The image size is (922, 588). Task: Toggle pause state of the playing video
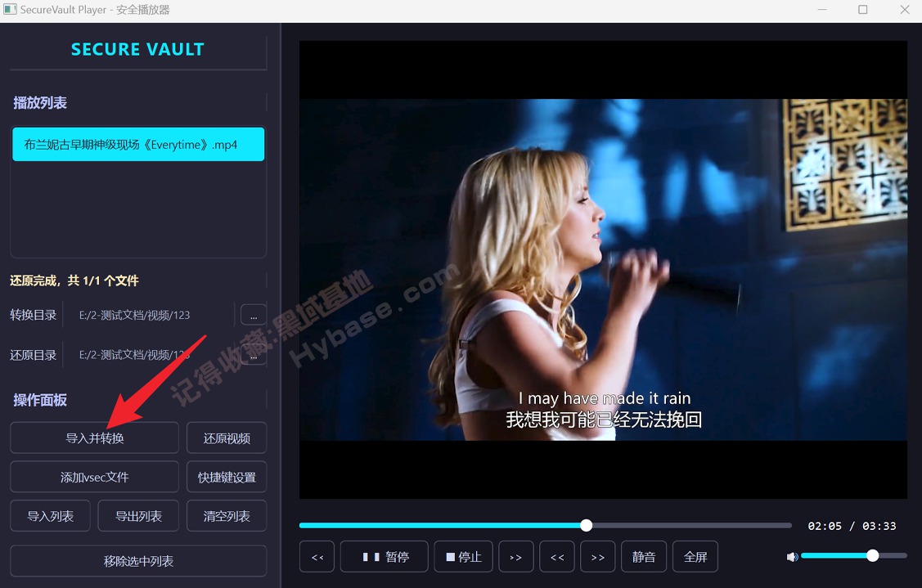[x=384, y=556]
